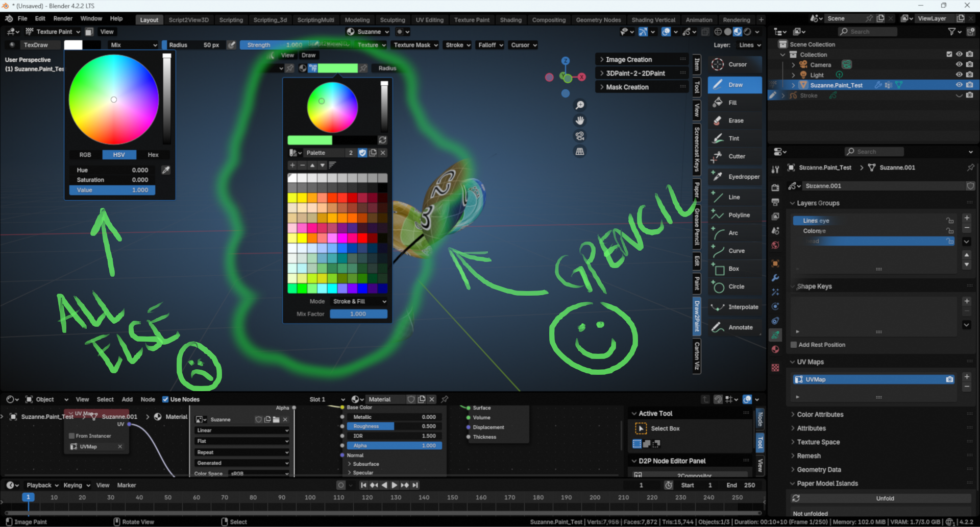Image resolution: width=980 pixels, height=527 pixels.
Task: Select the Curve tool
Action: pyautogui.click(x=734, y=251)
